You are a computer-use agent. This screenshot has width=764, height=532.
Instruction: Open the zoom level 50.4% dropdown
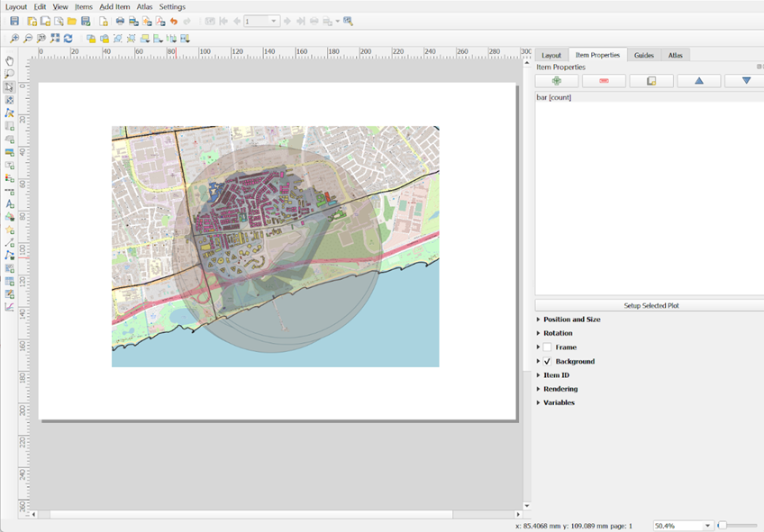coord(707,526)
